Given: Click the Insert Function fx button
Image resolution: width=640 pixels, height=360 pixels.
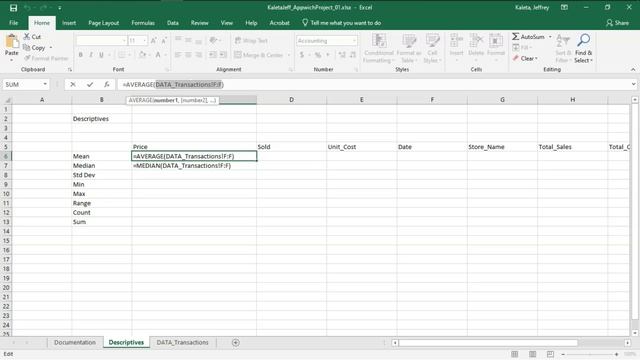Looking at the screenshot, I should point(107,84).
